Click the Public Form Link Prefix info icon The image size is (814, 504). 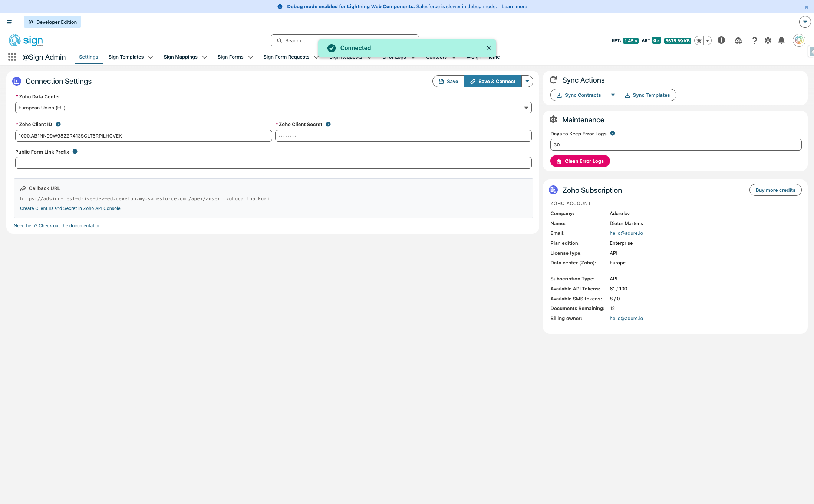click(75, 152)
